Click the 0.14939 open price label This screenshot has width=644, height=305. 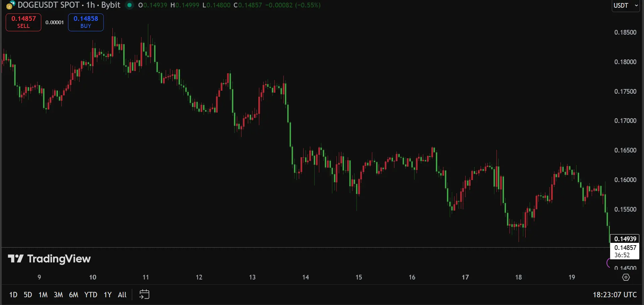(625, 239)
